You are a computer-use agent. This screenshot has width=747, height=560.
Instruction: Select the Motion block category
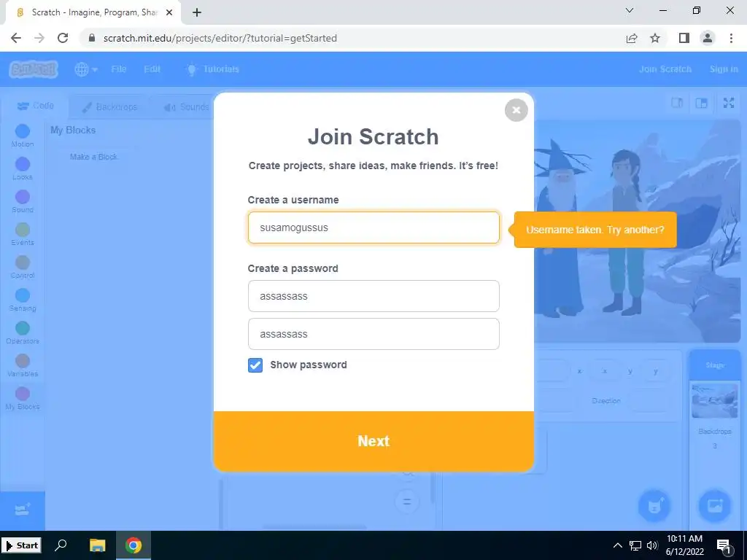23,135
